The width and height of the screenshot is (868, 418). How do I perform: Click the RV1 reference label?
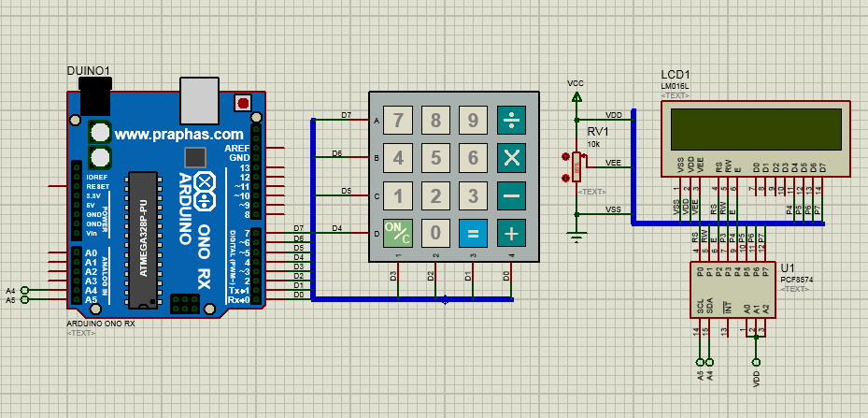pyautogui.click(x=598, y=133)
